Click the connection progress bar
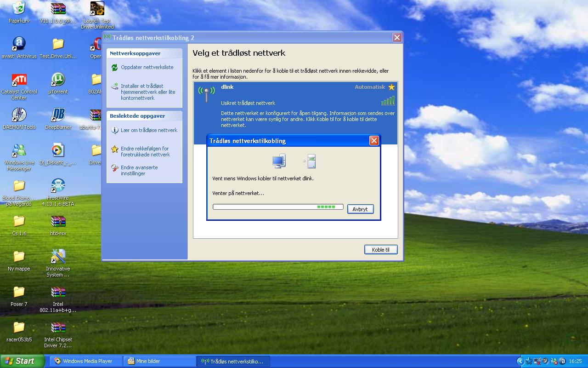This screenshot has height=368, width=588. click(x=278, y=207)
